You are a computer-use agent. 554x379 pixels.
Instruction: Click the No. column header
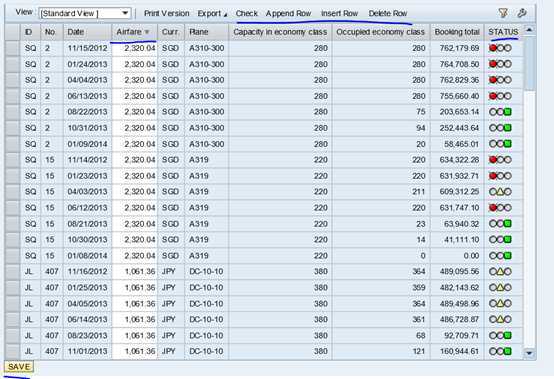[52, 32]
